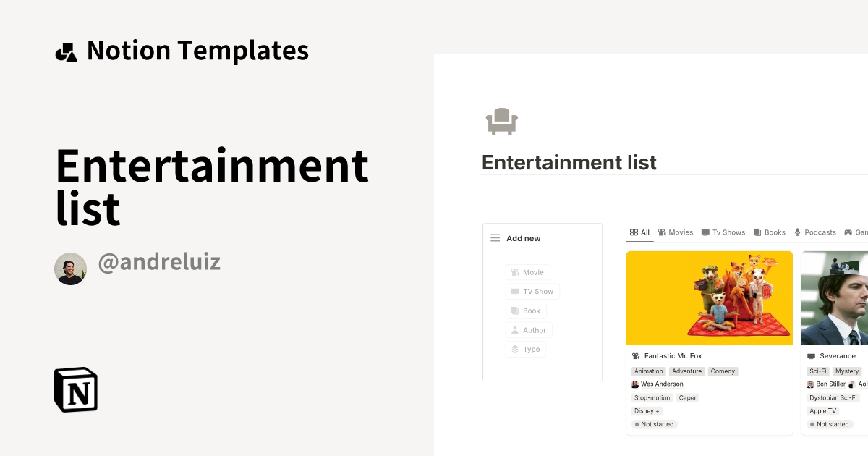This screenshot has height=456, width=868.
Task: Open the @andreluiz author profile link
Action: click(158, 262)
